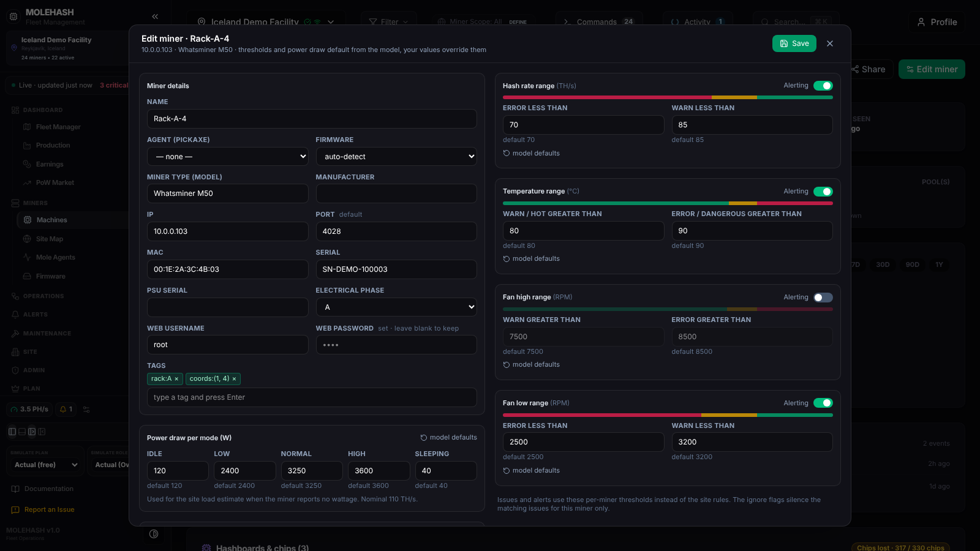
Task: Click the Web Password field
Action: (396, 345)
